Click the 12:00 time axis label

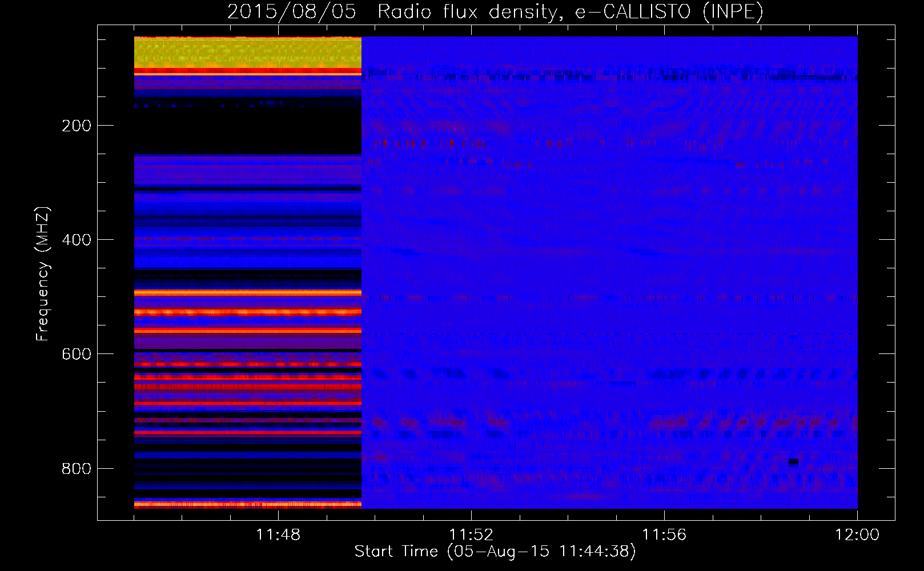857,535
